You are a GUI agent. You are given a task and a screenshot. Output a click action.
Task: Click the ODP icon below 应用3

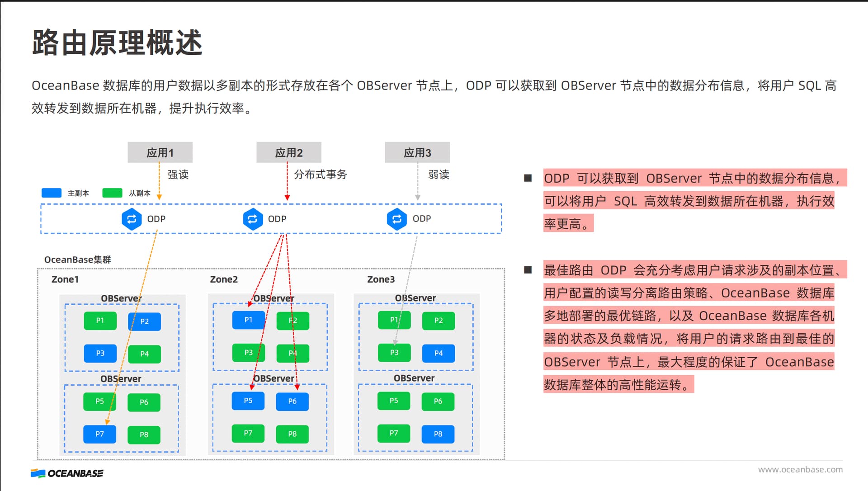click(397, 219)
